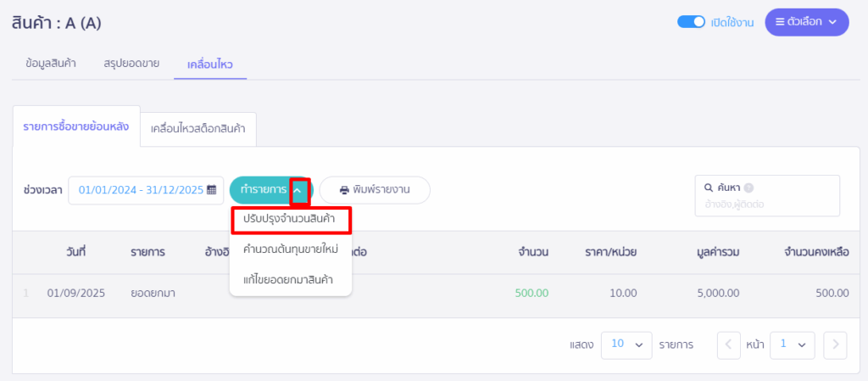Choose ปรับปรุงจำนวนสินค้า from the menu
868x381 pixels.
tap(291, 220)
